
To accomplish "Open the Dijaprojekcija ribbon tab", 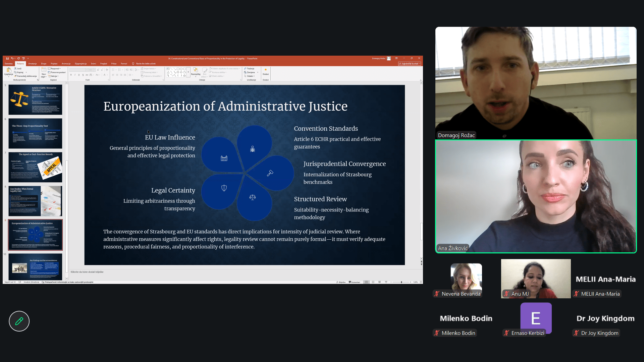I will coord(80,64).
